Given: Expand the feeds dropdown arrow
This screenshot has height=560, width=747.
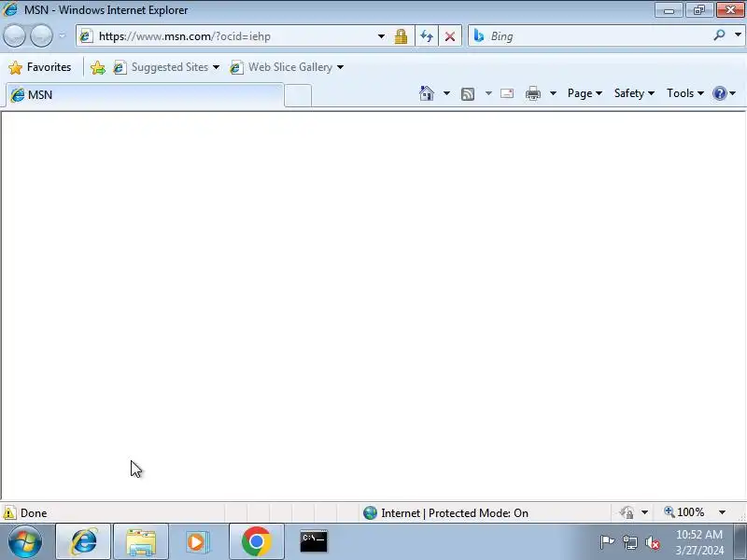Looking at the screenshot, I should pos(488,93).
